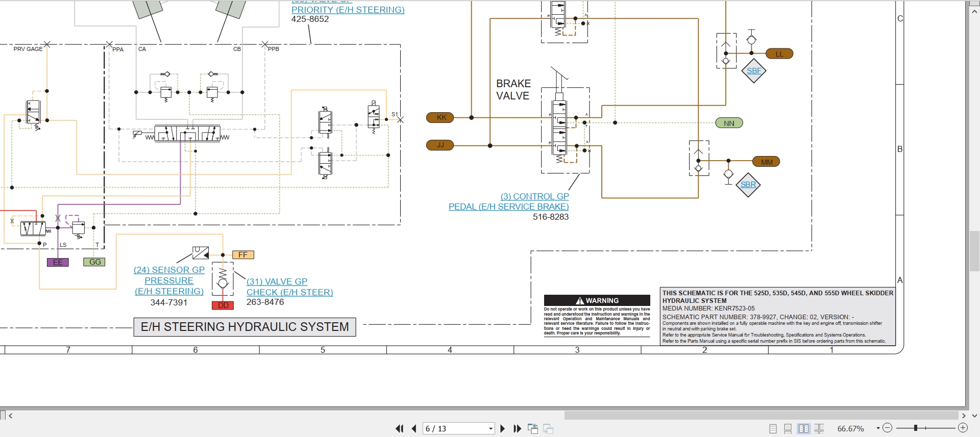Click the vertical scrollbar thumb
This screenshot has width=980, height=437.
tap(974, 251)
